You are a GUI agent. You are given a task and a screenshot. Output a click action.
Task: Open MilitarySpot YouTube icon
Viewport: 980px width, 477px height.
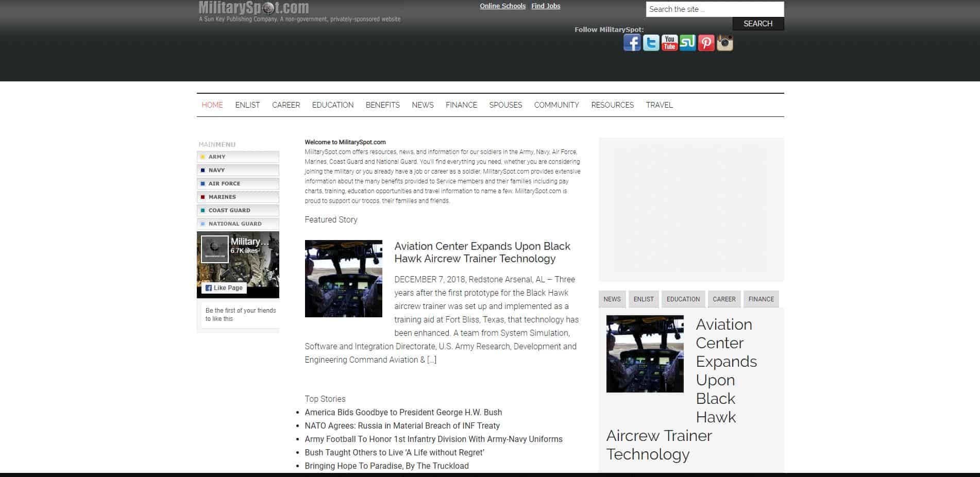tap(669, 42)
